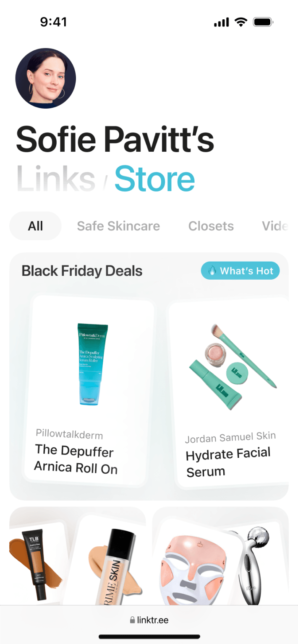This screenshot has height=644, width=298.
Task: Tap the Prime Skin bottle thumbnail
Action: coord(113,566)
